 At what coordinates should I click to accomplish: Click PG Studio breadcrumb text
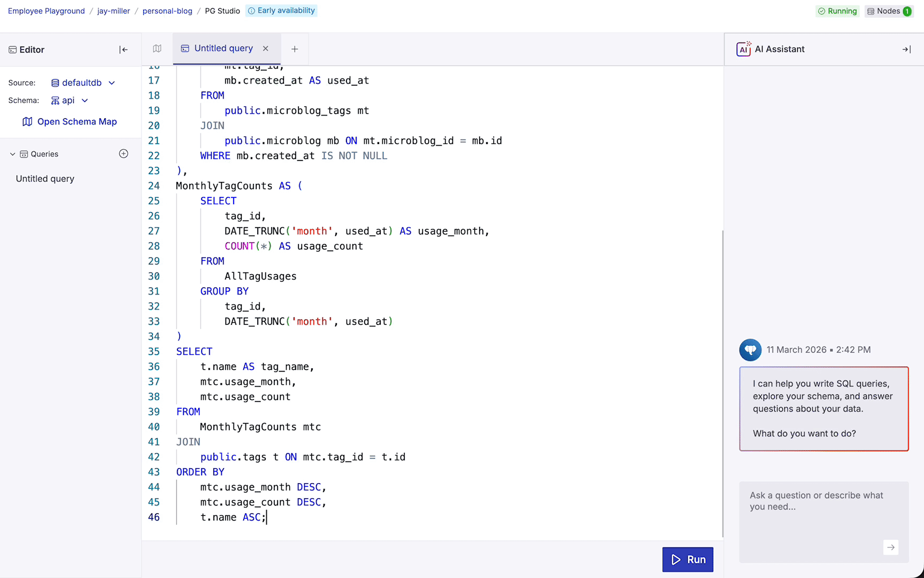222,11
